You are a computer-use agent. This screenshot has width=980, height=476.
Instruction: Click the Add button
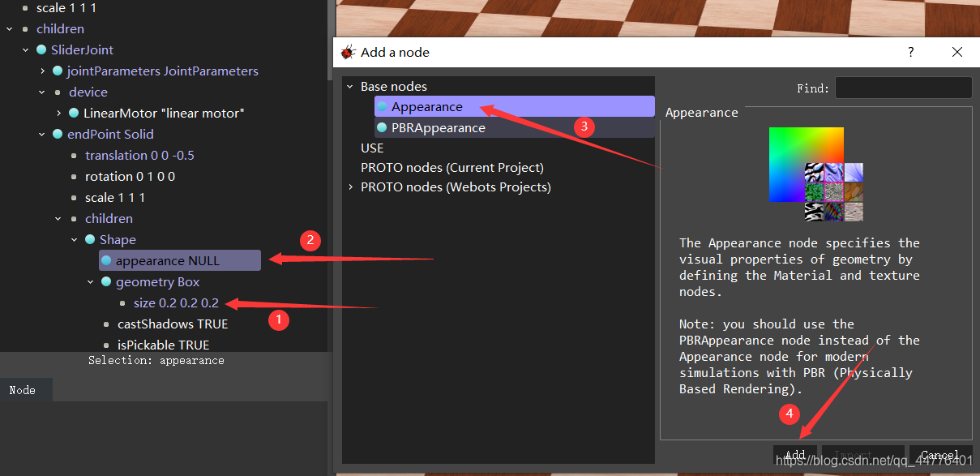click(x=795, y=455)
